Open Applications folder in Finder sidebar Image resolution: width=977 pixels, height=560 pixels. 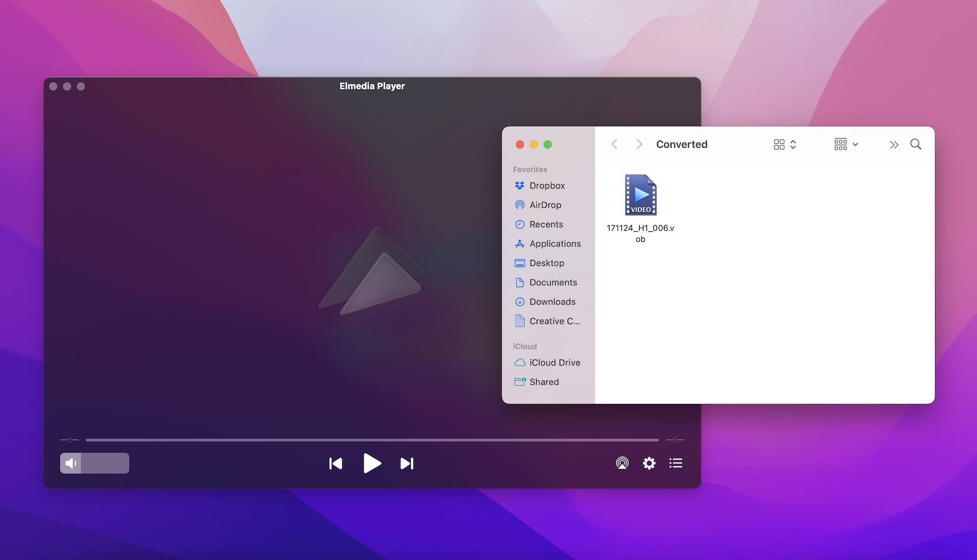548,244
